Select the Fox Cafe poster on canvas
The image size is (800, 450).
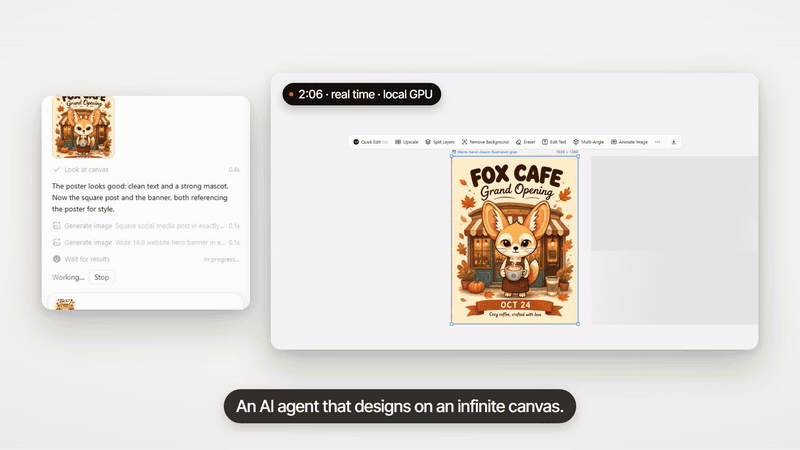click(515, 240)
